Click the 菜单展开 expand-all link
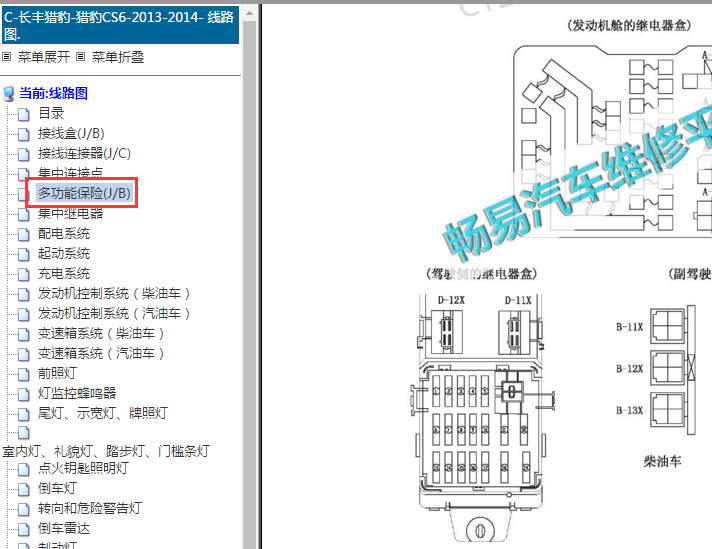 click(44, 57)
